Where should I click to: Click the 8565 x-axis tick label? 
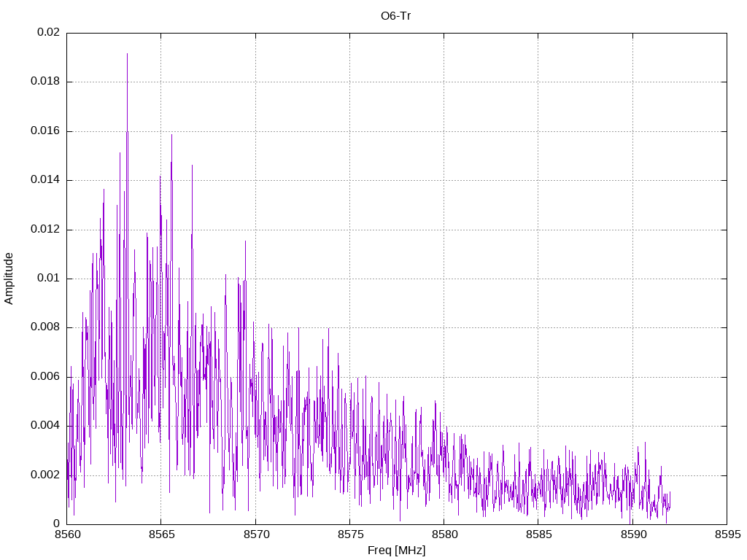click(x=162, y=534)
